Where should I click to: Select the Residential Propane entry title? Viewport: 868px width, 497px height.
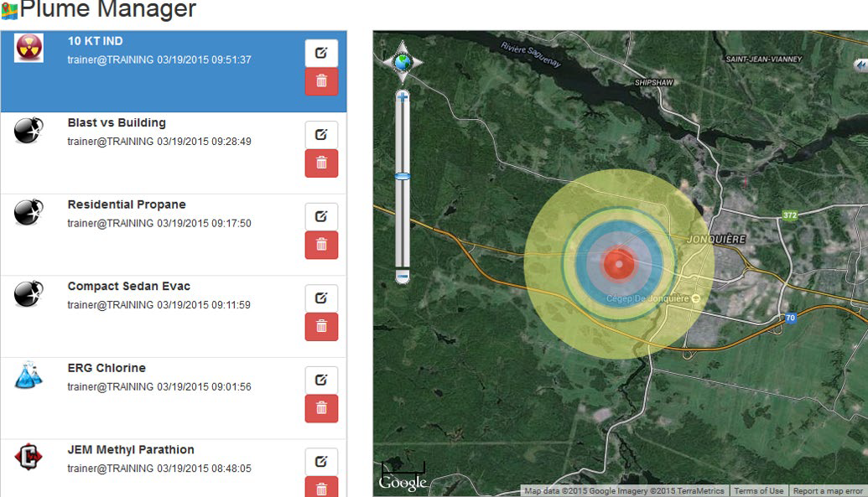pyautogui.click(x=126, y=204)
